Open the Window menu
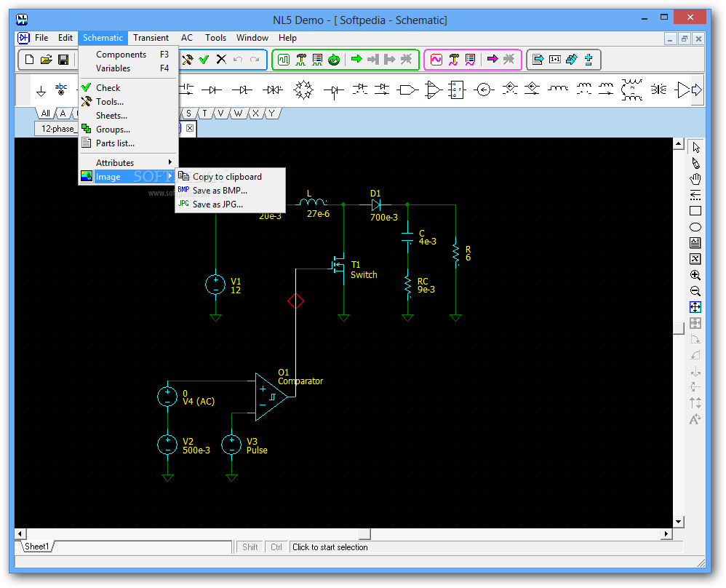The width and height of the screenshot is (726, 588). (x=252, y=38)
